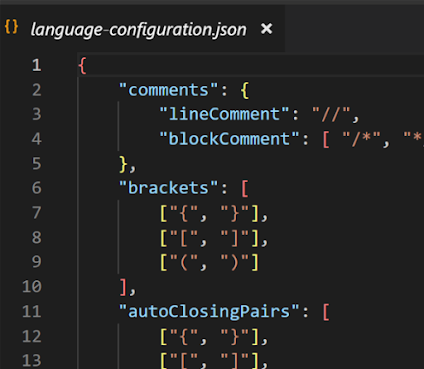Viewport: 424px width, 369px height.
Task: Click the curly brace pair on line 12
Action: click(209, 336)
